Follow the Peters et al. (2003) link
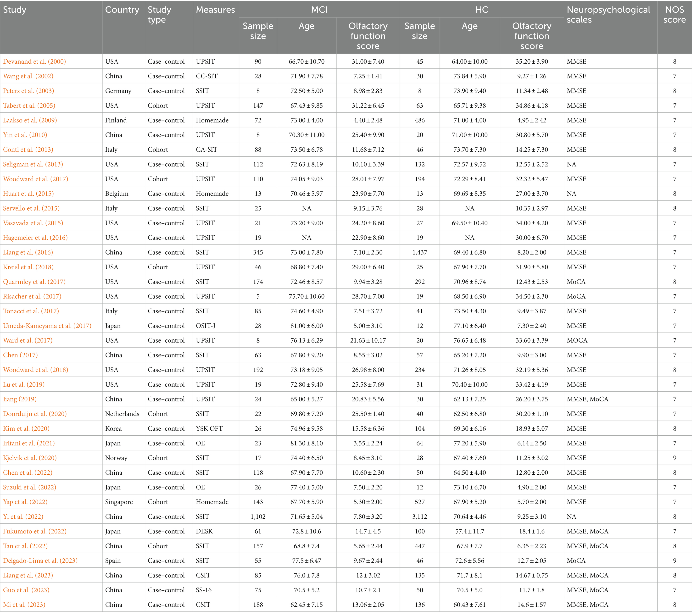The image size is (692, 616). pos(28,91)
